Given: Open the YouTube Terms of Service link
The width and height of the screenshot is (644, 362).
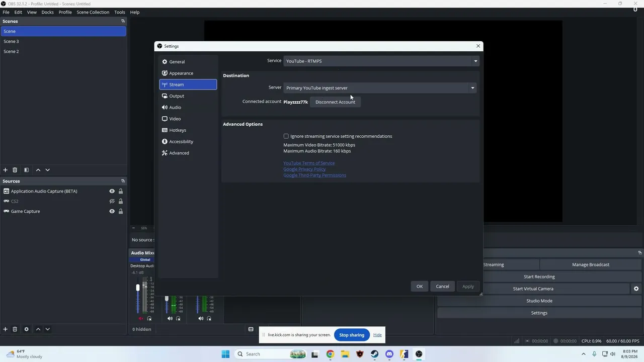Looking at the screenshot, I should 309,163.
